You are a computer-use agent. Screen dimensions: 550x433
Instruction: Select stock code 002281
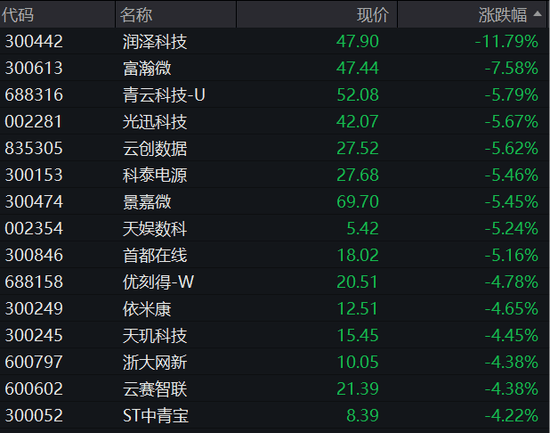pyautogui.click(x=34, y=122)
